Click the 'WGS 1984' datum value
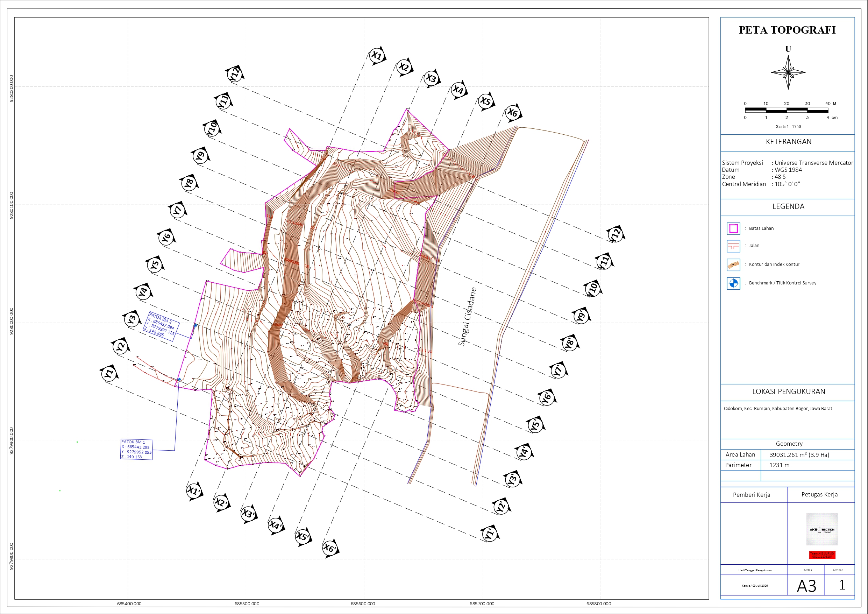This screenshot has height=614, width=868. tap(788, 170)
